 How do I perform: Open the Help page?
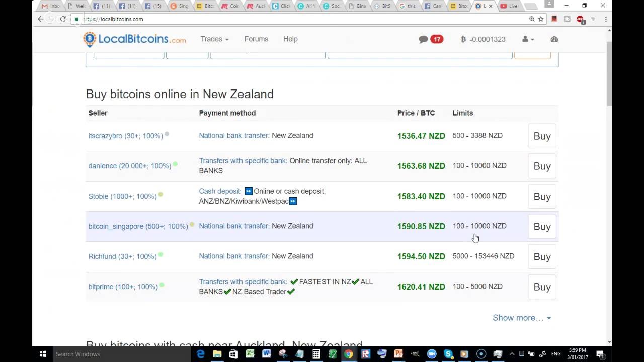(x=290, y=39)
